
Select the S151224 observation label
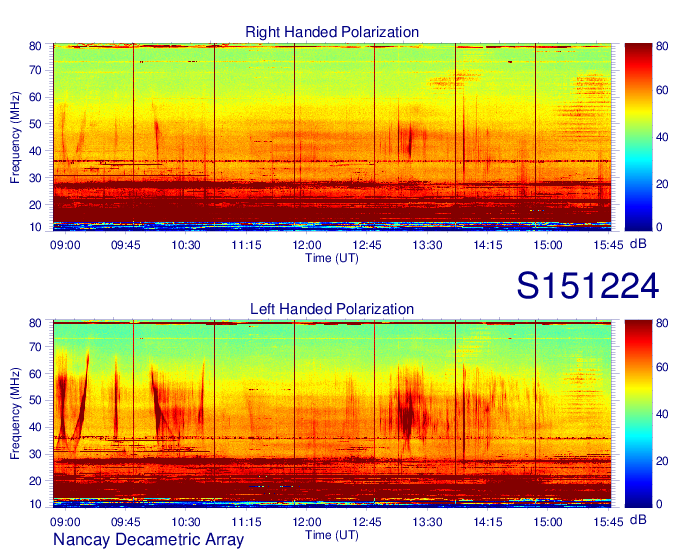[588, 286]
